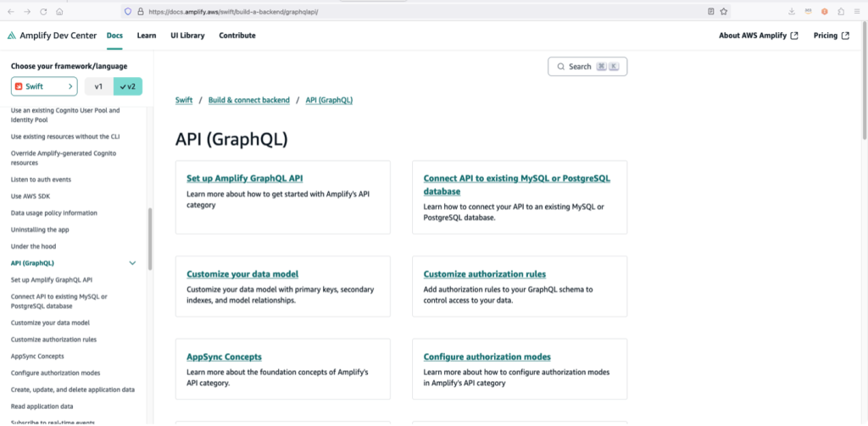
Task: Open the UI Library tab
Action: pos(187,36)
